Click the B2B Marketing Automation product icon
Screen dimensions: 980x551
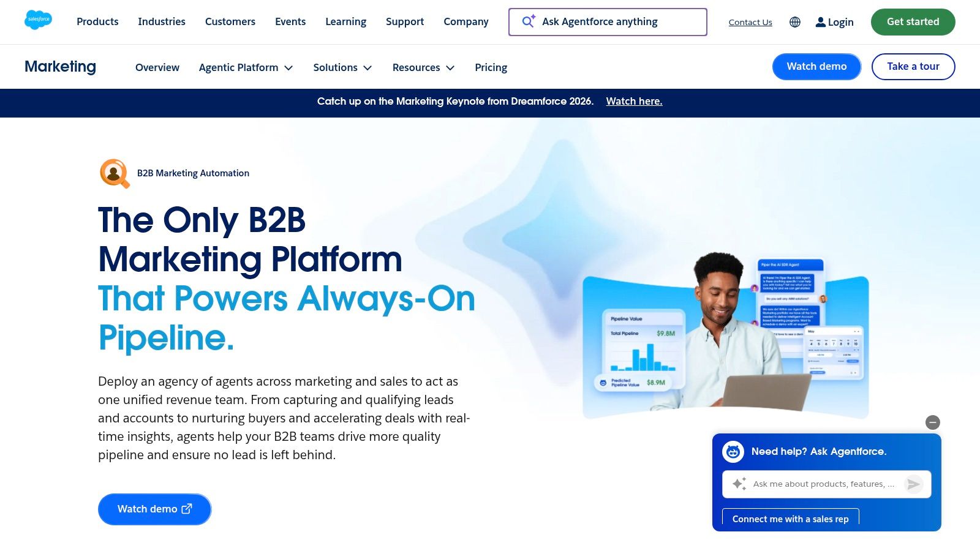[115, 173]
